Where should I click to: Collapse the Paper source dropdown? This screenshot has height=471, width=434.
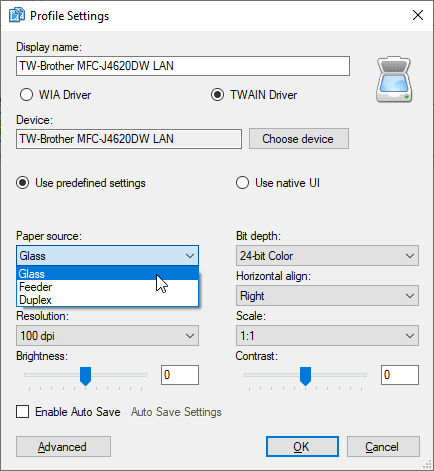(x=107, y=256)
